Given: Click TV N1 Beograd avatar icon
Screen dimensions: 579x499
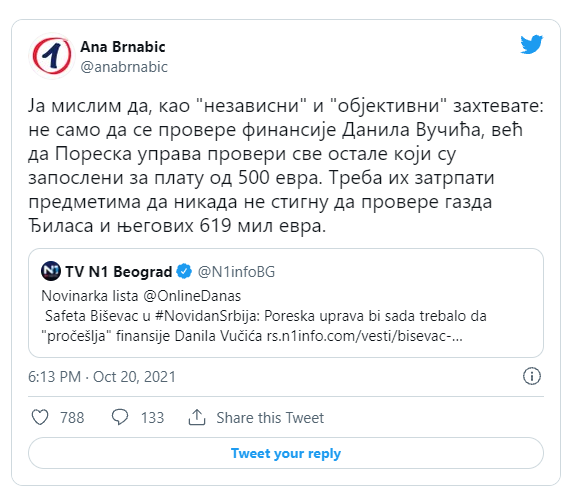Looking at the screenshot, I should pos(51,271).
